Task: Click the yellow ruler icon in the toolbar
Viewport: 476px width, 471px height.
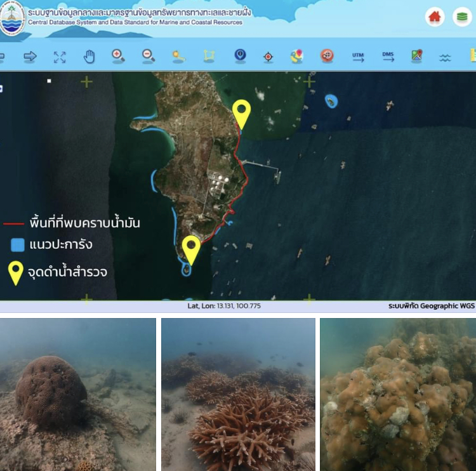Action: (x=473, y=56)
